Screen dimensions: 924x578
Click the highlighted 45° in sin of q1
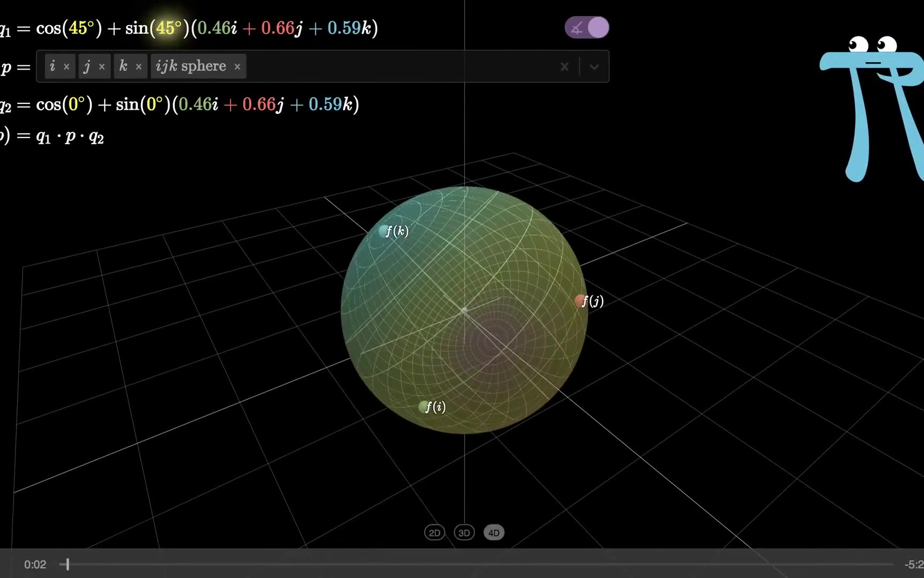click(x=168, y=28)
